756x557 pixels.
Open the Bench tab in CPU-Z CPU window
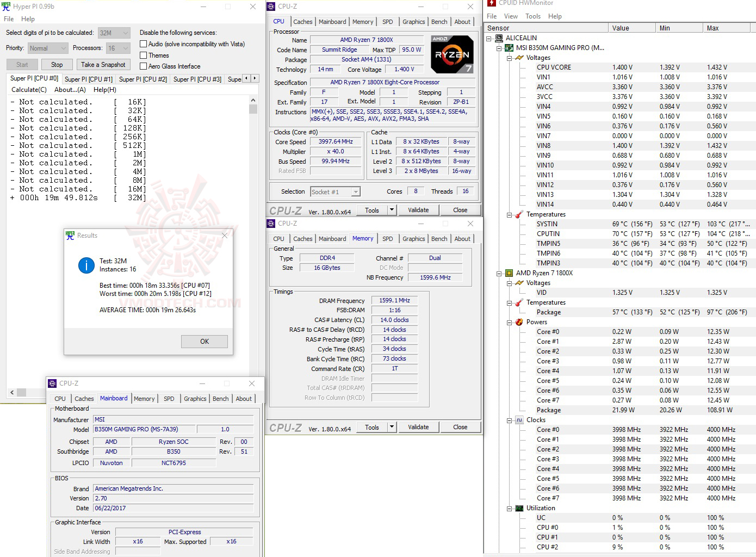(x=439, y=22)
